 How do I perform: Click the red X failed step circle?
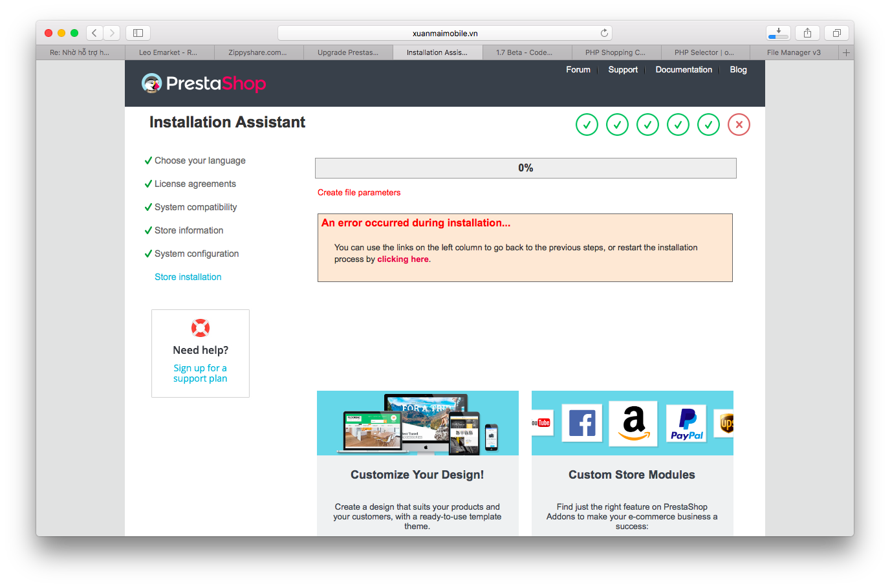point(739,125)
